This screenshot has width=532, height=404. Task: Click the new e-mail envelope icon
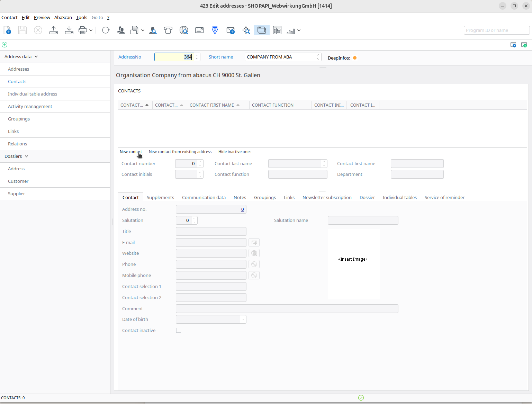(x=231, y=30)
